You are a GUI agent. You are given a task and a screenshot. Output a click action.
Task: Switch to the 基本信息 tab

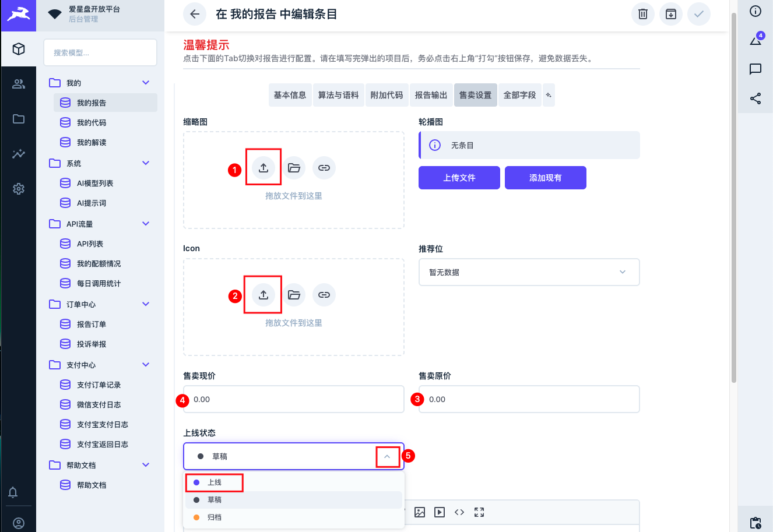pos(290,95)
